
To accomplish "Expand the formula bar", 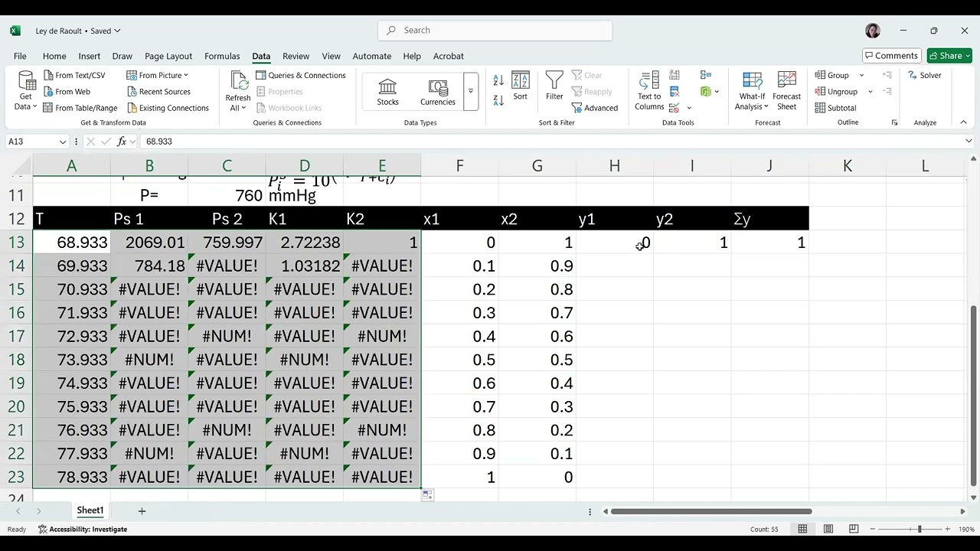I will pyautogui.click(x=969, y=142).
